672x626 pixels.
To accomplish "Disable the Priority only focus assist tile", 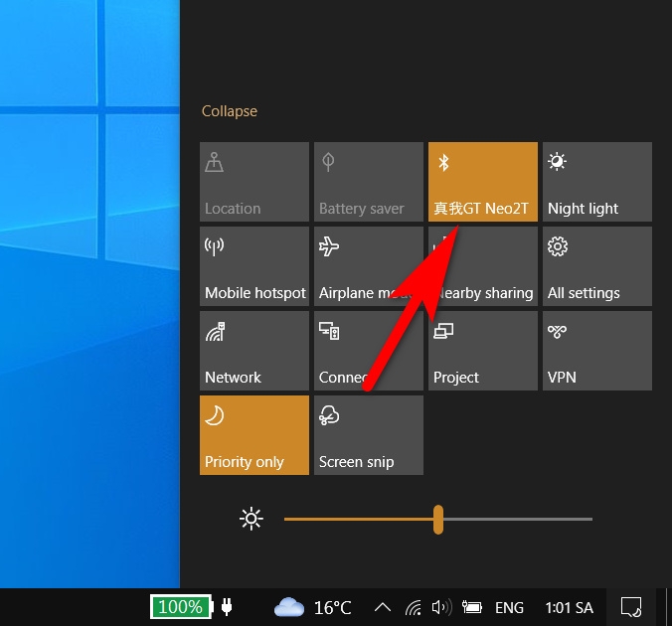I will click(254, 435).
